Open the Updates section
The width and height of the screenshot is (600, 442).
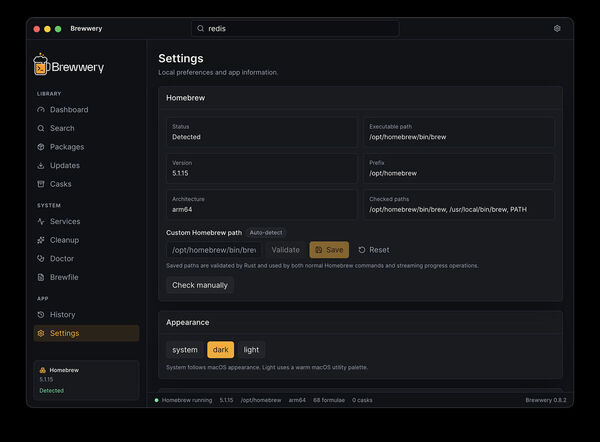(x=86, y=166)
